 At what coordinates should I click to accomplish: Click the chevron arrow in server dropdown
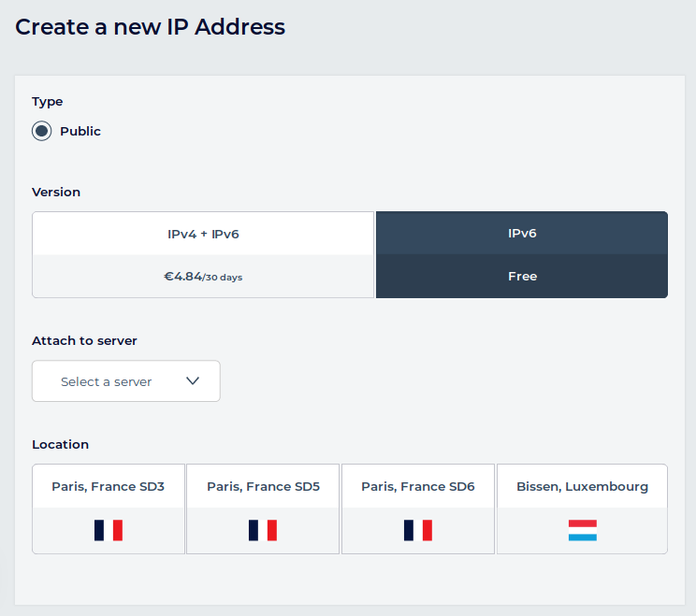click(x=194, y=381)
